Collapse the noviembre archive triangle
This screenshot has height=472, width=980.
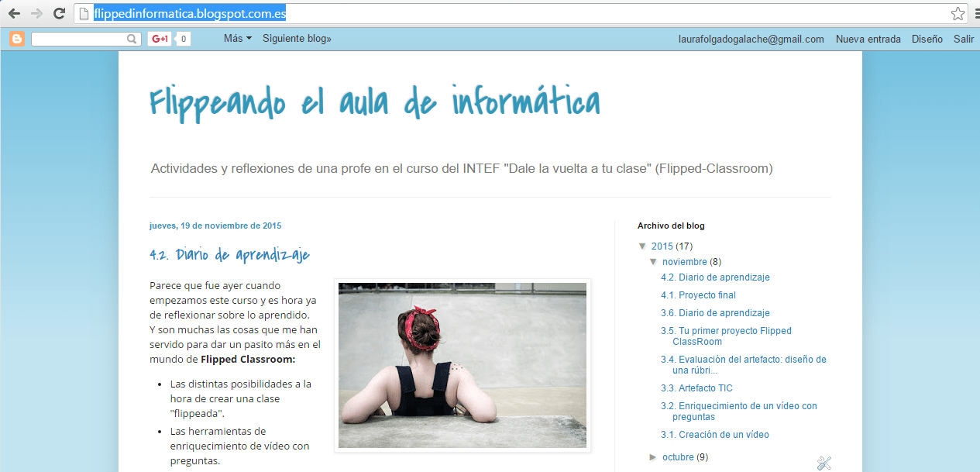[653, 262]
